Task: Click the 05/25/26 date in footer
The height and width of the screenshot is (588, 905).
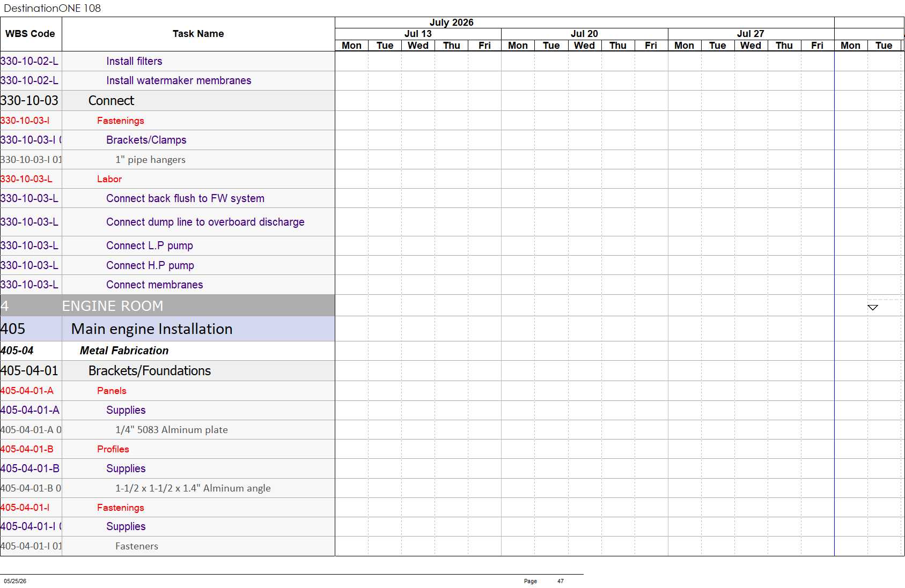Action: click(15, 581)
